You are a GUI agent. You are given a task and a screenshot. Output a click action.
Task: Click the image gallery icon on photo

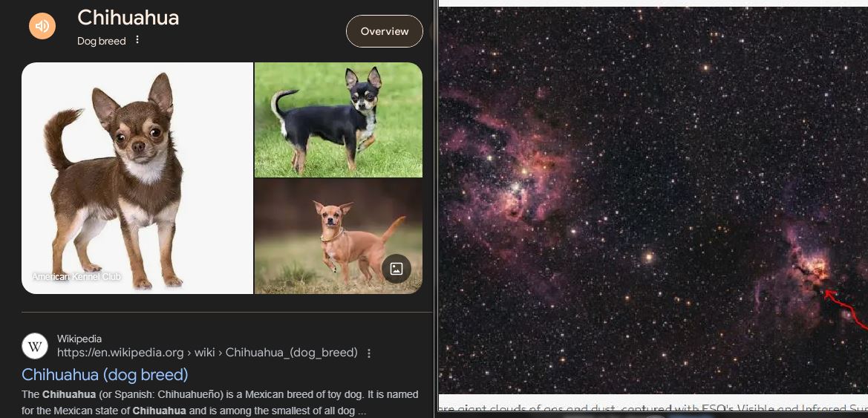coord(397,269)
